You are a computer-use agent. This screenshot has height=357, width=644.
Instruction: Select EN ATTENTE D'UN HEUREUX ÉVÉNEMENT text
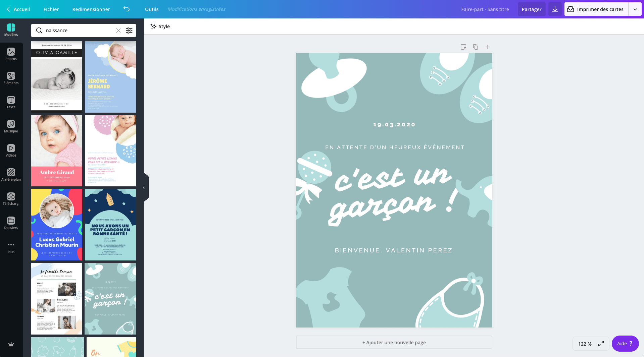coord(395,147)
